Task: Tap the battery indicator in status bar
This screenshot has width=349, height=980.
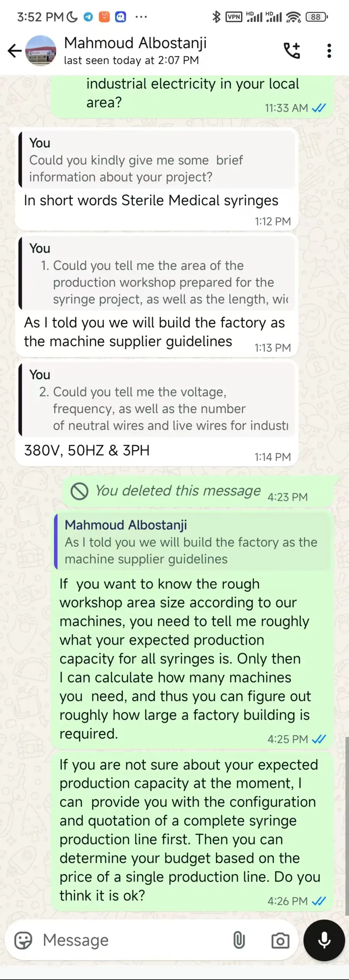Action: 316,17
